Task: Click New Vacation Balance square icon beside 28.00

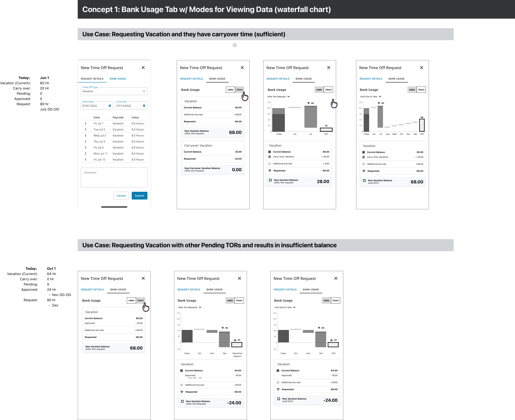Action: pos(270,180)
